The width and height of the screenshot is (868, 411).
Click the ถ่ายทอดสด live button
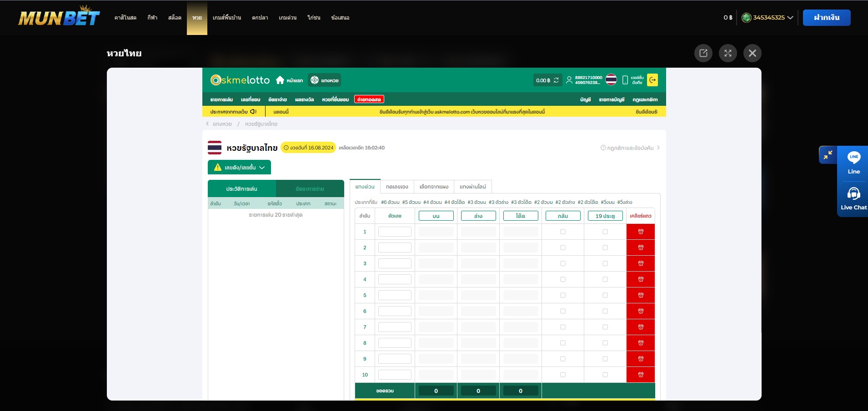(369, 99)
